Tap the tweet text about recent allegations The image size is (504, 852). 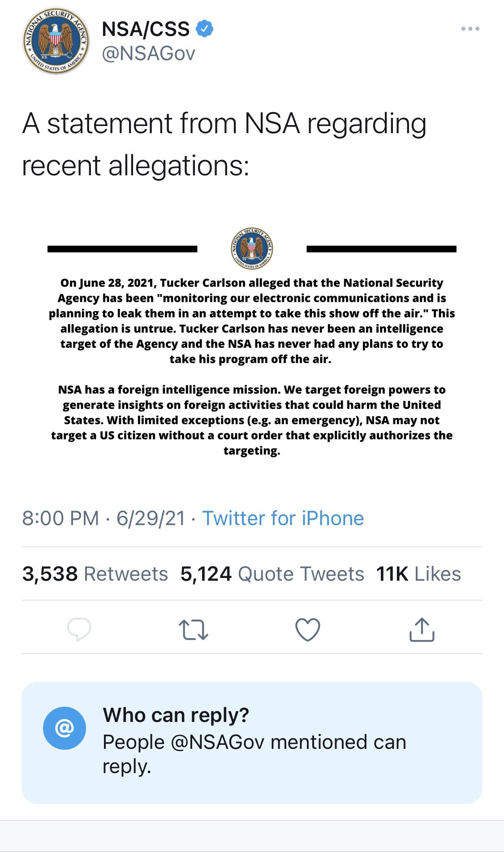pyautogui.click(x=224, y=144)
